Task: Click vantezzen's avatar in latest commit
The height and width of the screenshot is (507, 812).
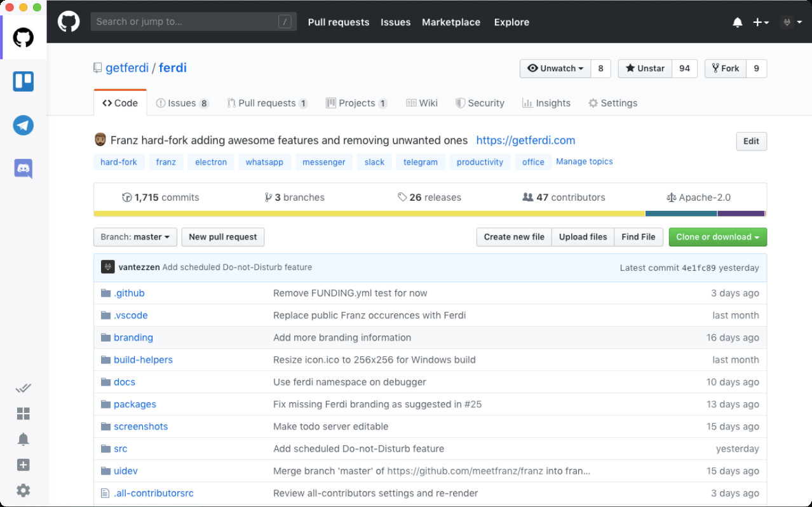Action: pyautogui.click(x=107, y=267)
